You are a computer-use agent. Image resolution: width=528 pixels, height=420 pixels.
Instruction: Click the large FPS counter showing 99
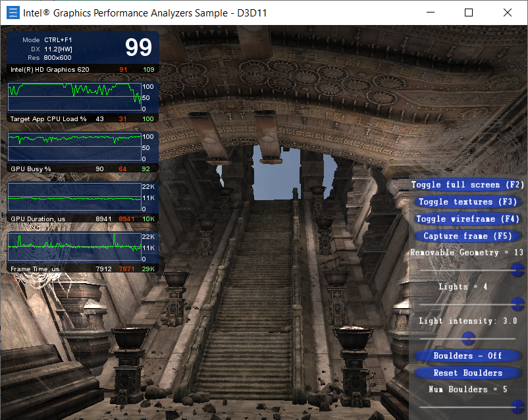[x=138, y=47]
